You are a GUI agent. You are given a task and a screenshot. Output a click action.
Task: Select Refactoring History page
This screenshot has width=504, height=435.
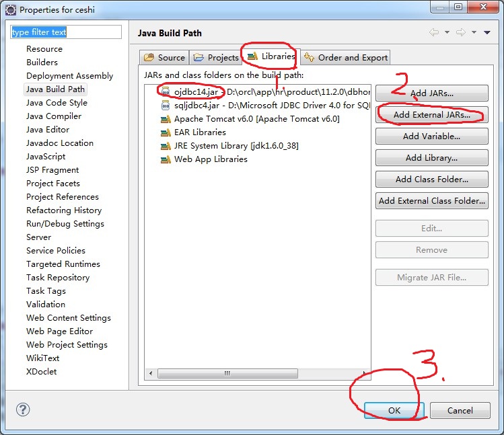pos(64,210)
